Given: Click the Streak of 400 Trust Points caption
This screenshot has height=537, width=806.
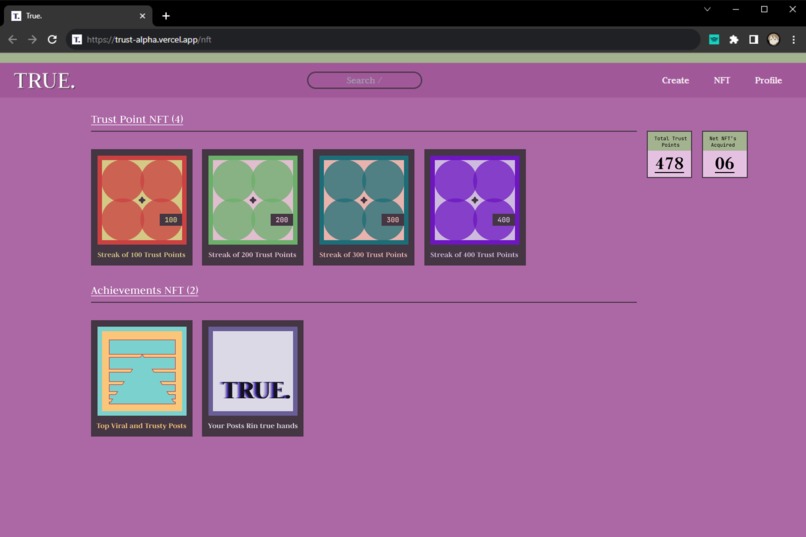Looking at the screenshot, I should pyautogui.click(x=474, y=254).
